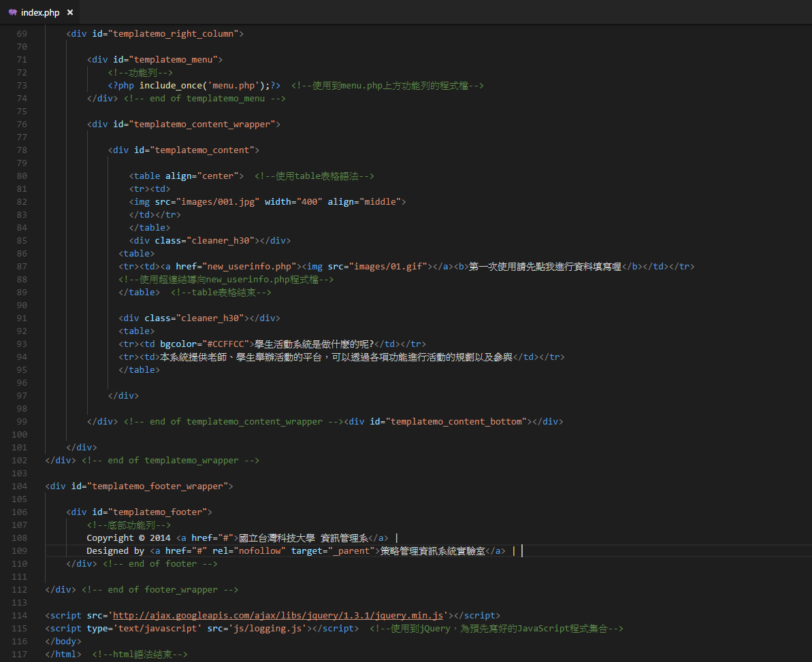Click the align="center" attribute on line 80
The width and height of the screenshot is (812, 662).
click(202, 176)
